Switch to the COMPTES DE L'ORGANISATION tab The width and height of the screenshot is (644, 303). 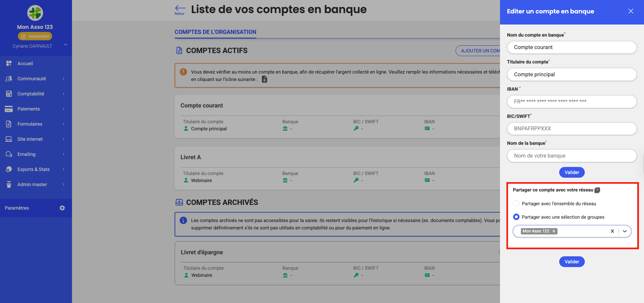[x=215, y=32]
